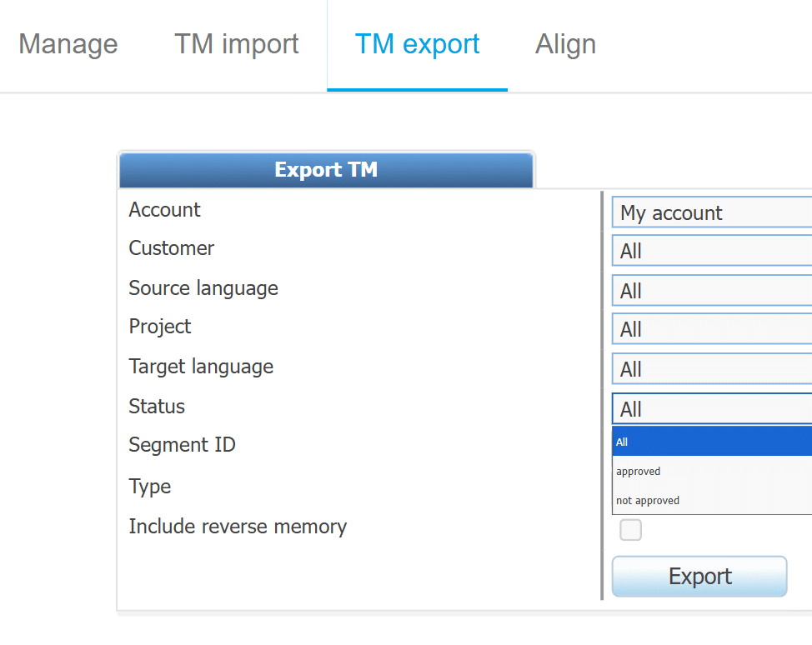Screen dimensions: 812x645
Task: Click the Export TM panel header
Action: coord(326,170)
